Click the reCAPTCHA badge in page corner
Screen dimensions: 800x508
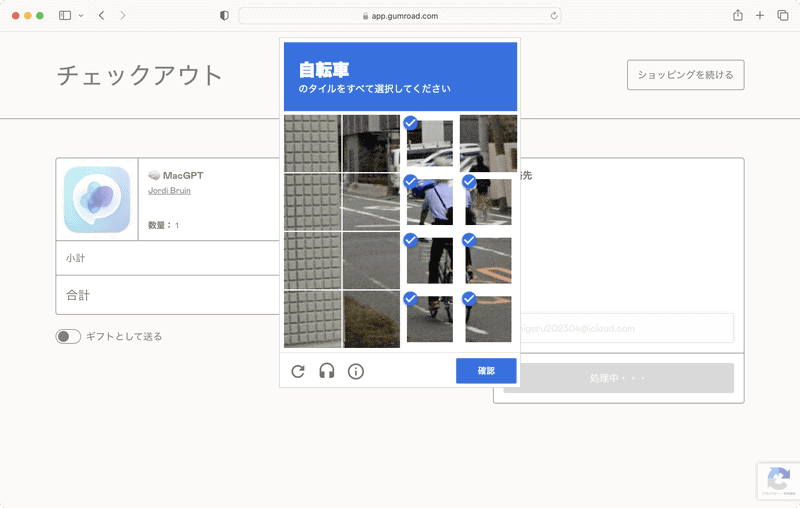tap(778, 480)
